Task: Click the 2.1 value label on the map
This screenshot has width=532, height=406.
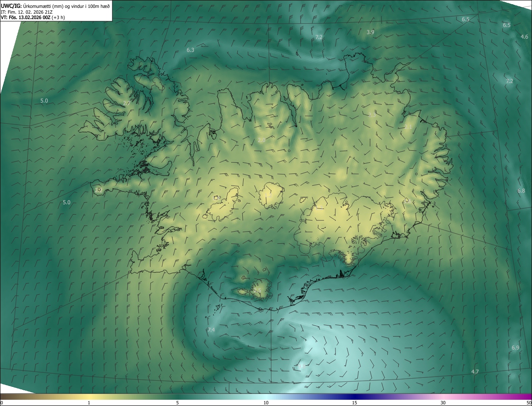Action: (x=409, y=127)
